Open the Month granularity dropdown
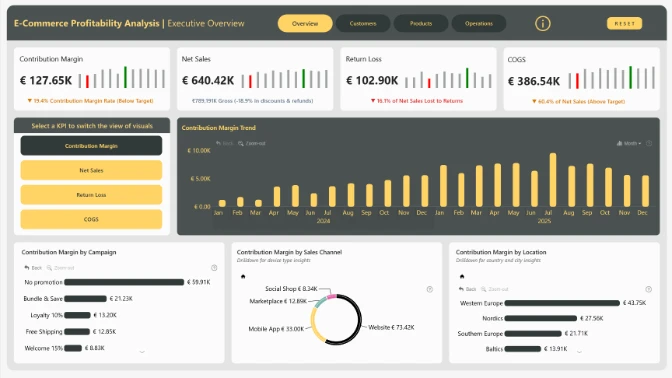 tap(629, 143)
